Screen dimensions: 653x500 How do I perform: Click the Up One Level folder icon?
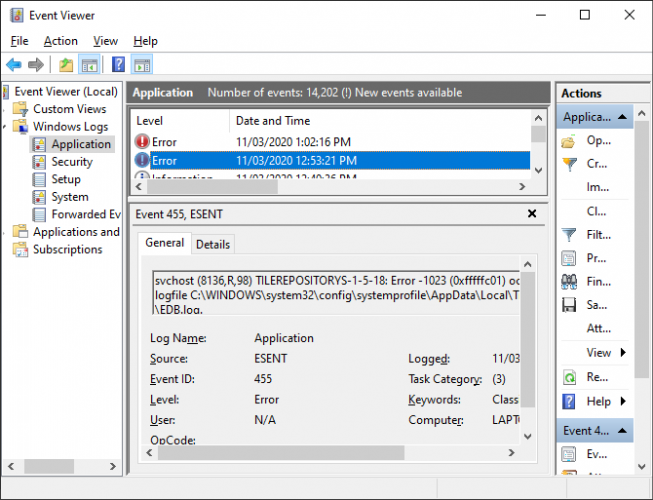point(66,65)
